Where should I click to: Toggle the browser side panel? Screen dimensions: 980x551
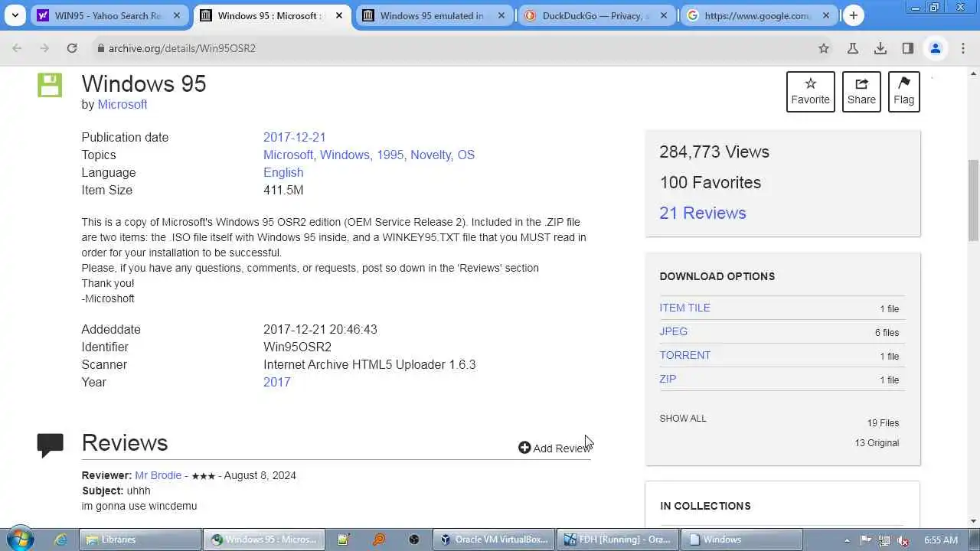click(x=908, y=48)
